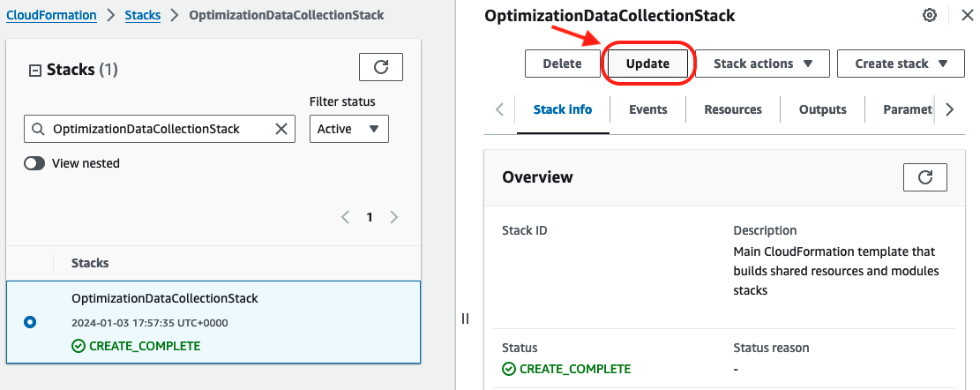Viewport: 980px width, 390px height.
Task: Select OptimizationDataCollectionStack row name
Action: (165, 298)
